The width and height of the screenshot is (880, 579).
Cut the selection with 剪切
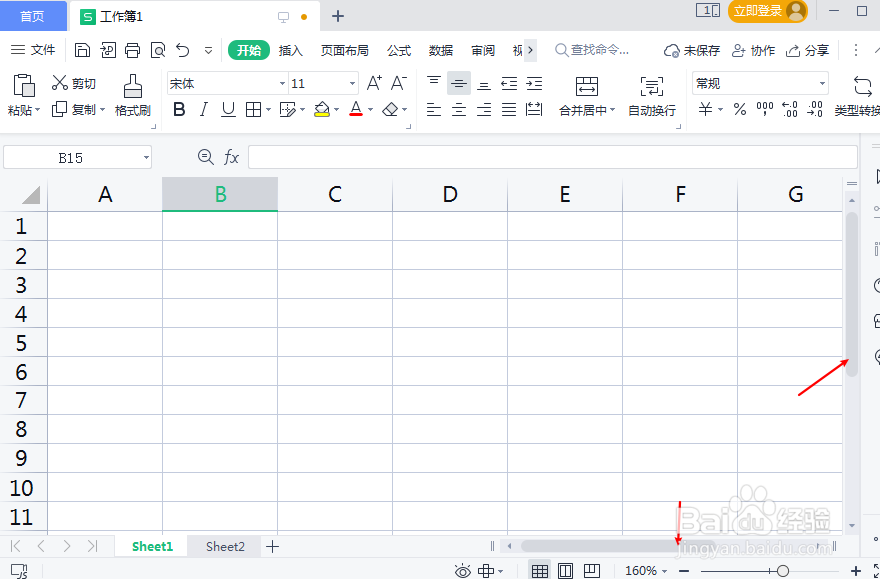point(74,83)
